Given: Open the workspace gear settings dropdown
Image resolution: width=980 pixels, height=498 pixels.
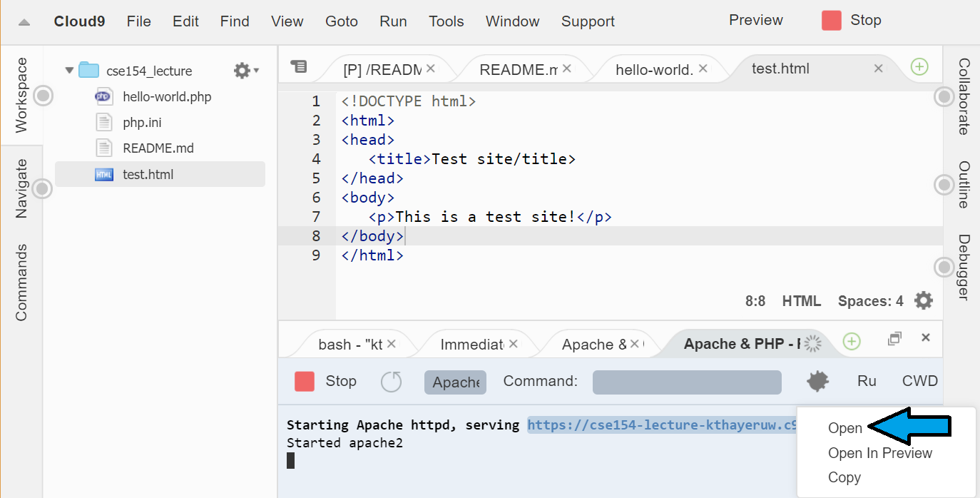Looking at the screenshot, I should (x=246, y=71).
